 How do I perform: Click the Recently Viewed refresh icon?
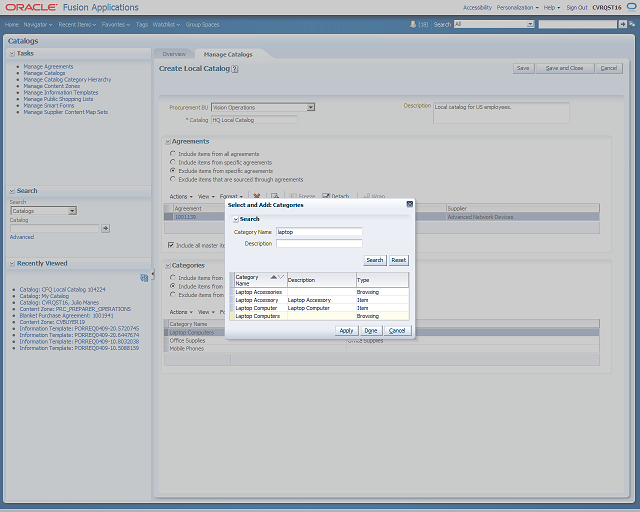(x=144, y=278)
